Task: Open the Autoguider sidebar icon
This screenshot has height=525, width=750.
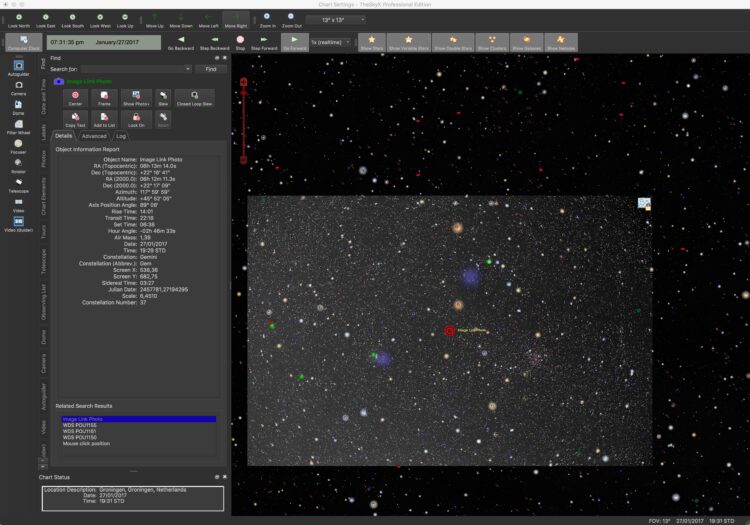Action: tap(19, 66)
